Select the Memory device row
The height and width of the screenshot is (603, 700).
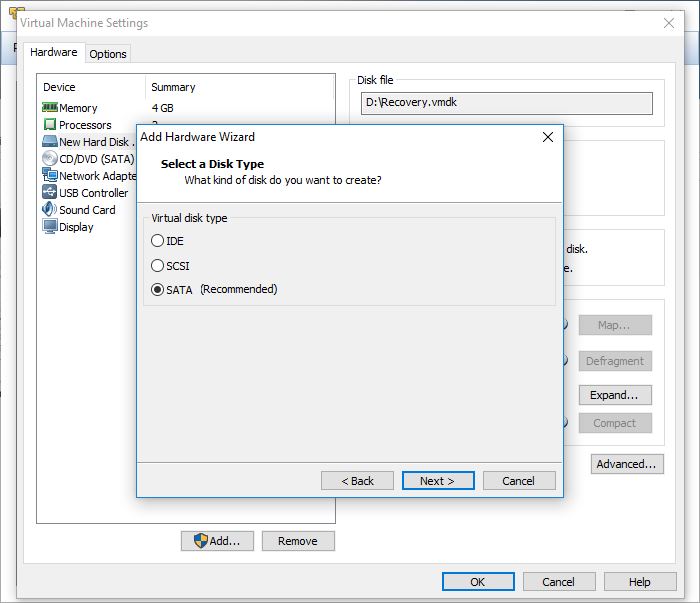(188, 108)
